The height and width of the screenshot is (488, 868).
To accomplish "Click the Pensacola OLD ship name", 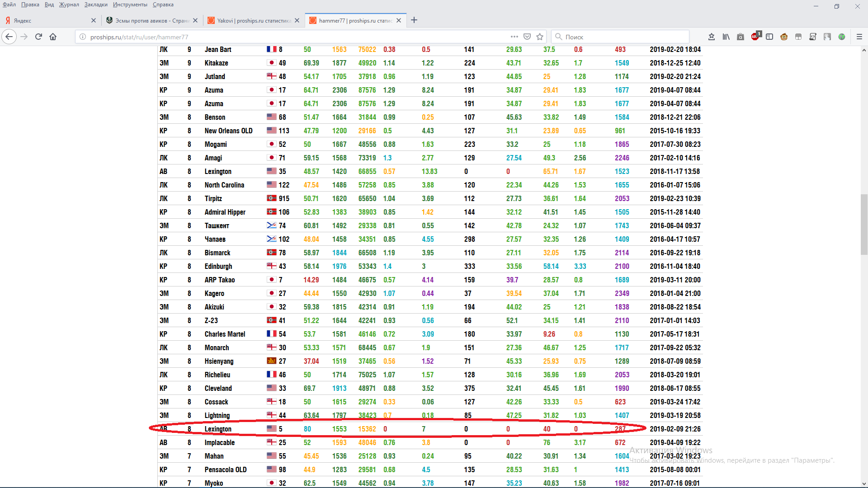I will (x=226, y=469).
